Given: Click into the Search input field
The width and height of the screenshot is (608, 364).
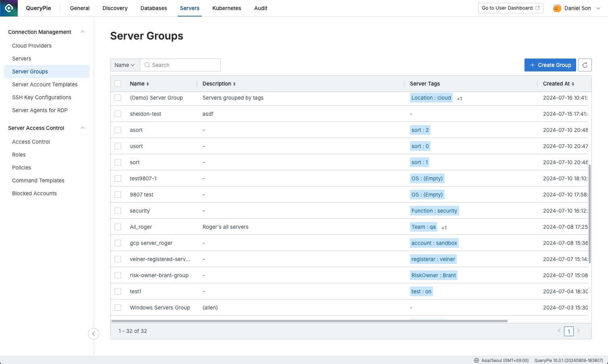Looking at the screenshot, I should 184,65.
